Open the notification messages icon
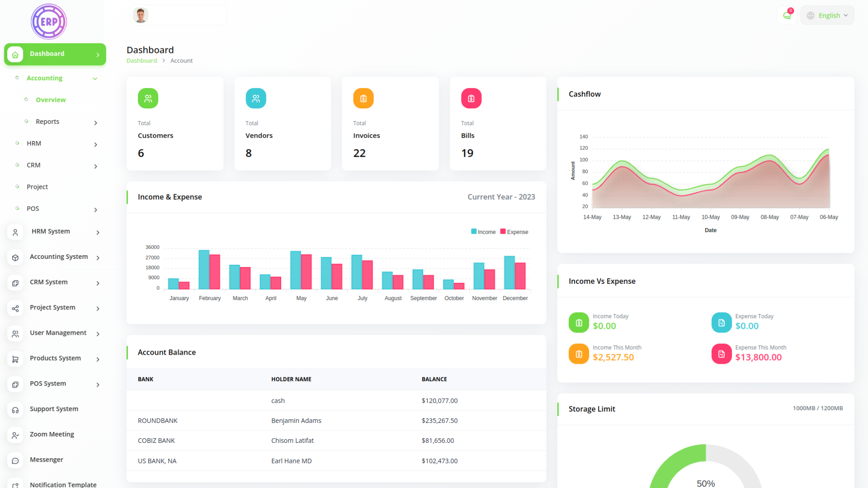This screenshot has height=488, width=868. coord(787,15)
